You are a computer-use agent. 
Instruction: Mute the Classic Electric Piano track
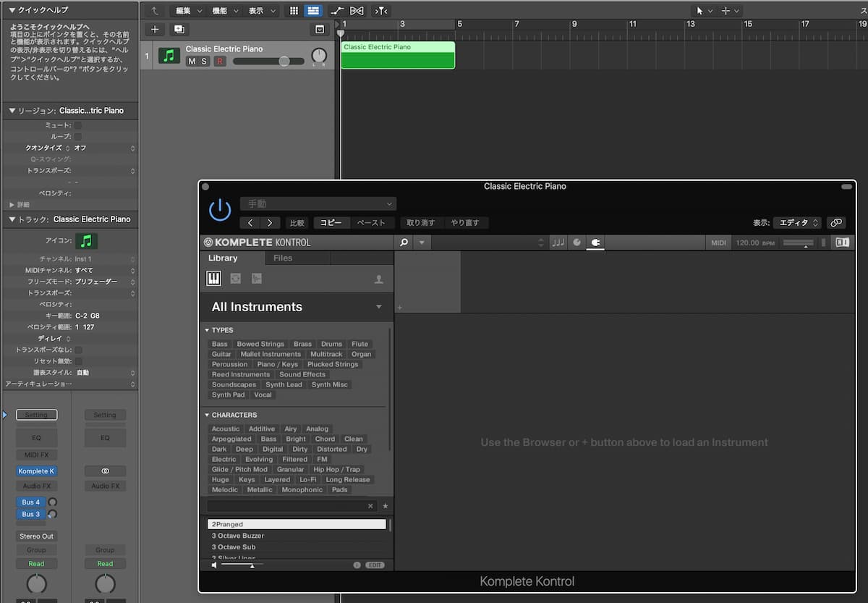pos(192,62)
